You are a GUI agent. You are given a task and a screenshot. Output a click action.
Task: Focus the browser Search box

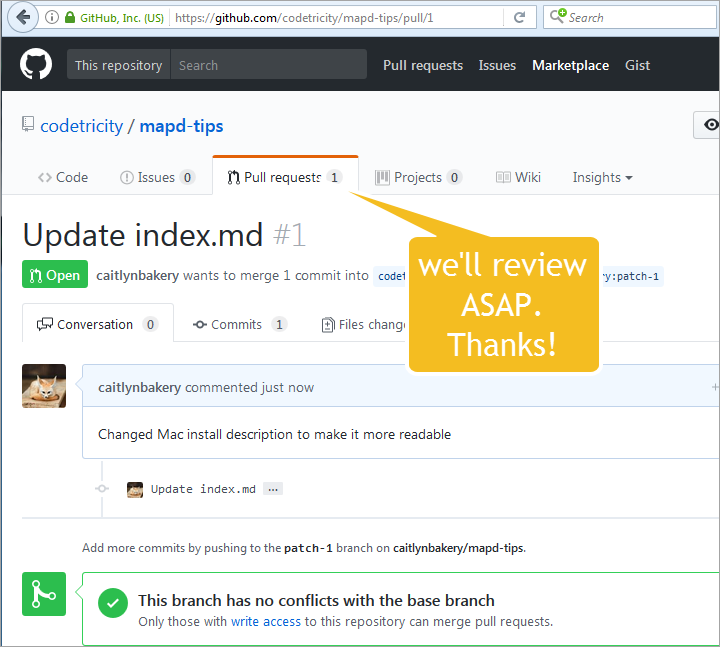pos(631,17)
